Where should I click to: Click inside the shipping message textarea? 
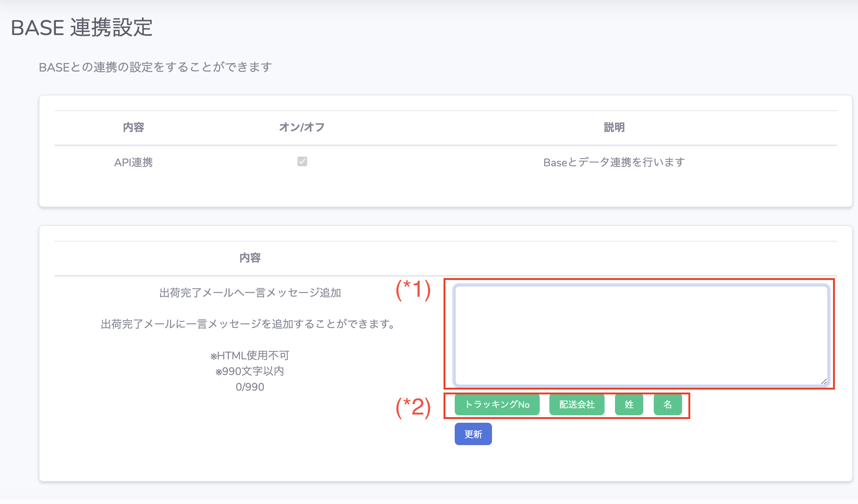coord(641,335)
